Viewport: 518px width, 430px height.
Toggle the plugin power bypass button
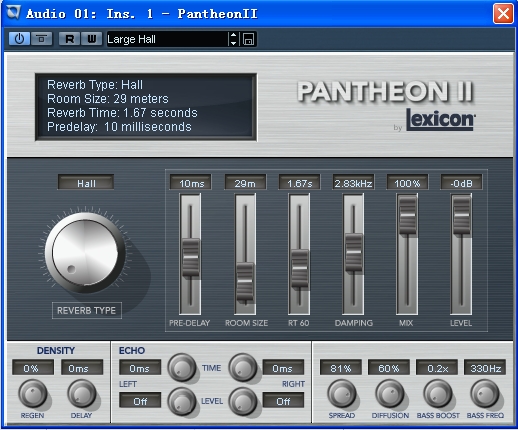click(x=19, y=39)
